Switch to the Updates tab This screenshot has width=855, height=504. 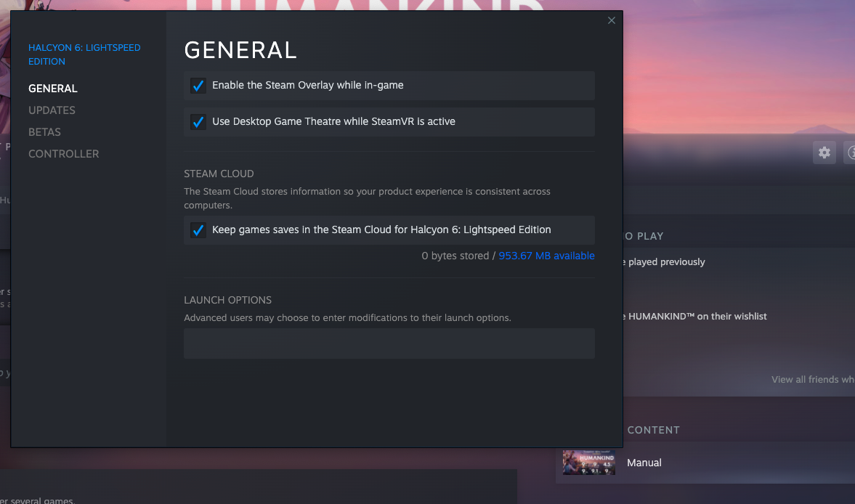52,110
